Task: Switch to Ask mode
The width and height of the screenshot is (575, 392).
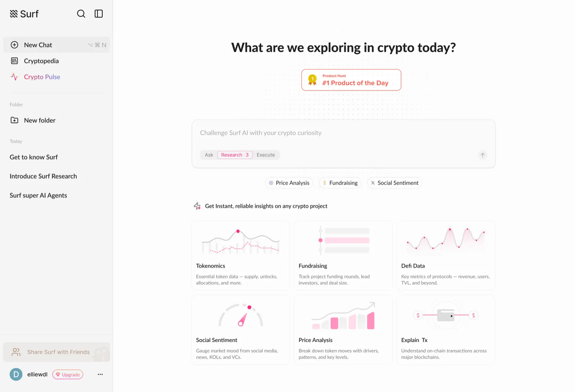Action: click(x=209, y=155)
